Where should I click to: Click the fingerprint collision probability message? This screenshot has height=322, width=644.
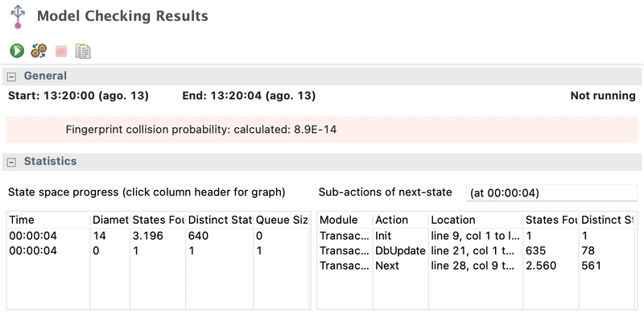(201, 130)
